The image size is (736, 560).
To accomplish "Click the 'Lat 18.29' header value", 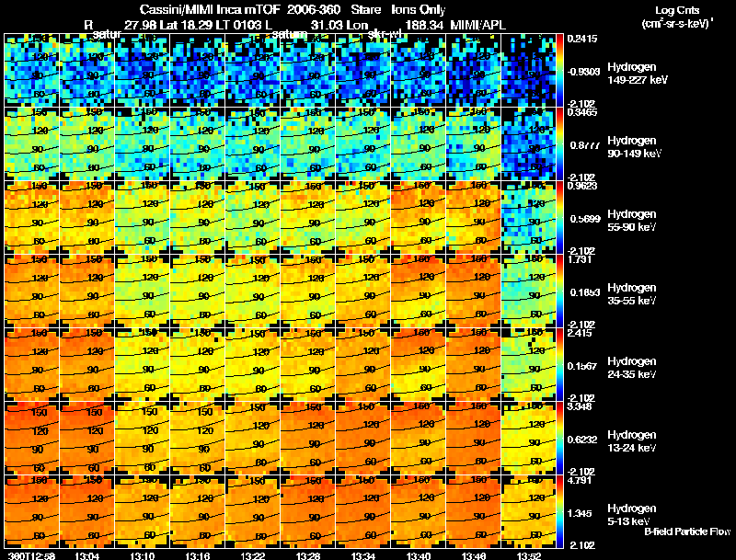I will point(186,26).
